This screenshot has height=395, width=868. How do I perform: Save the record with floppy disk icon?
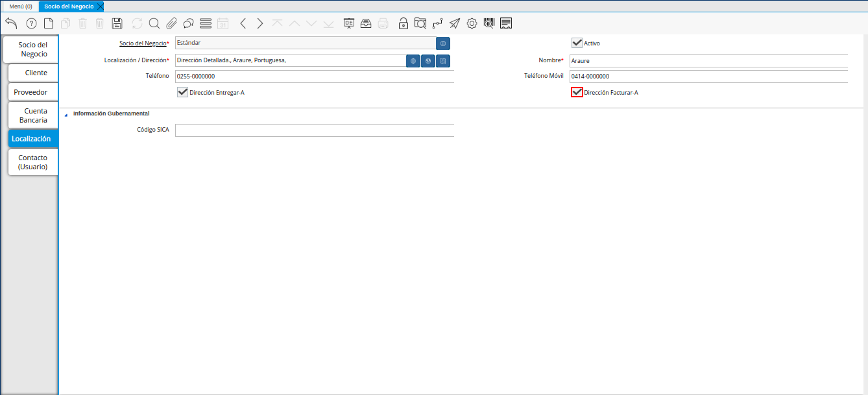pos(117,23)
